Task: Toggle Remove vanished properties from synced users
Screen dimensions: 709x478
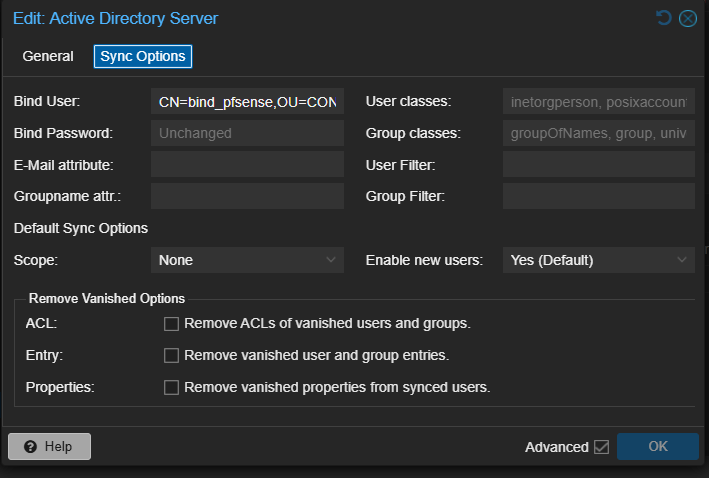Action: point(171,387)
